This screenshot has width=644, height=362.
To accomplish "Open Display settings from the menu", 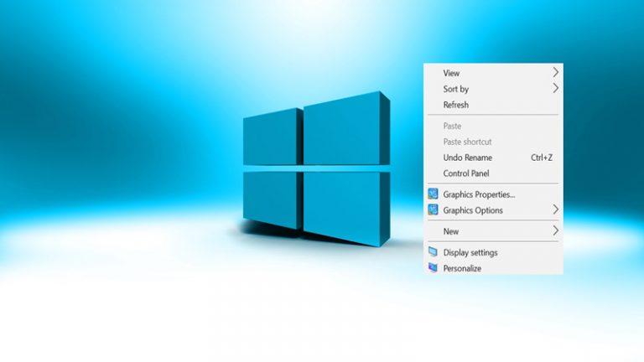I will click(493, 252).
